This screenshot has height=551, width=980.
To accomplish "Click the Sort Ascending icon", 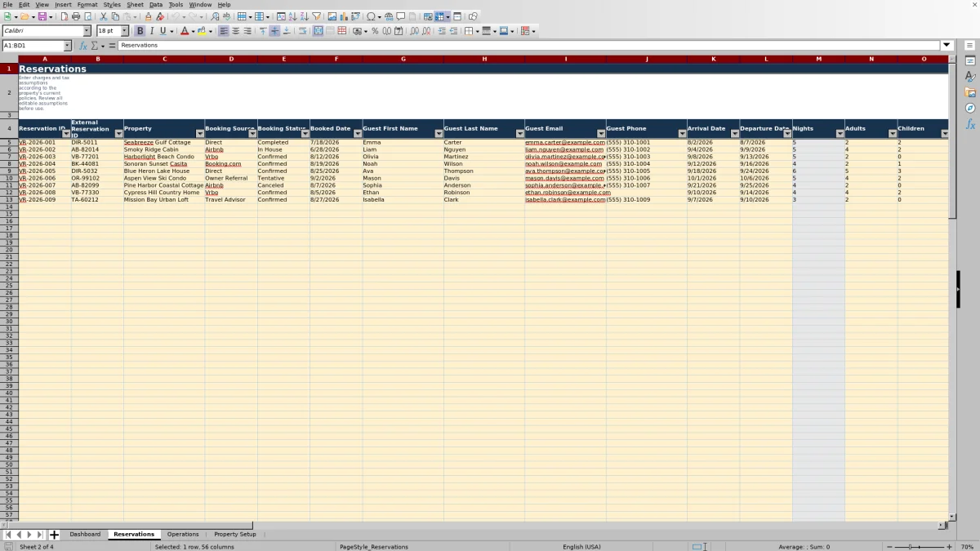I will tap(292, 16).
